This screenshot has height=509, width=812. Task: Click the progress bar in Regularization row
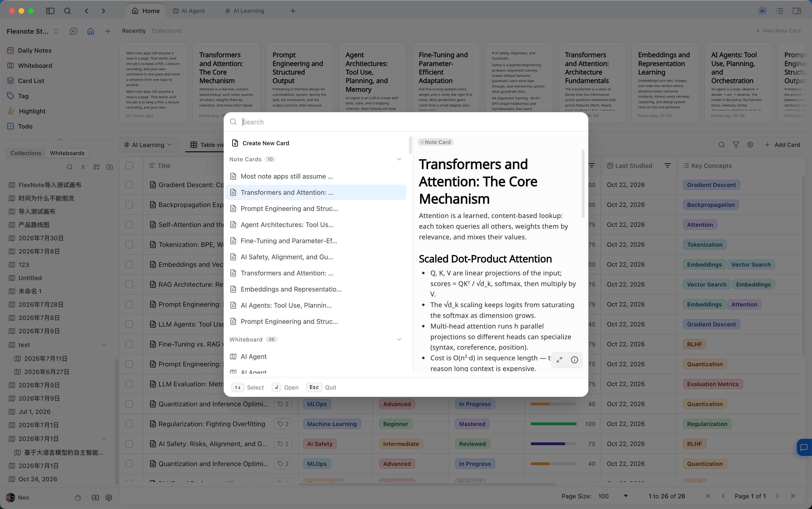click(x=553, y=424)
